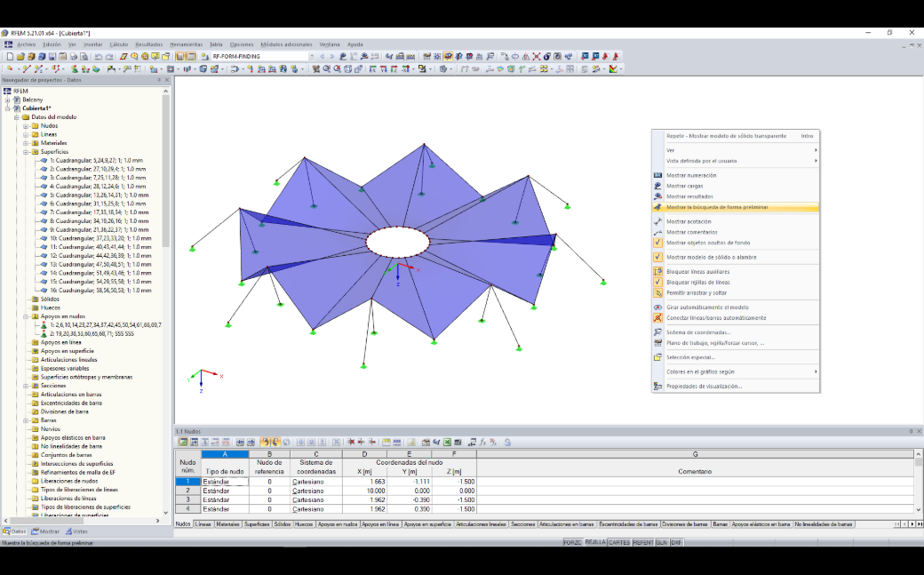Open the Cálculo menu
924x575 pixels.
click(x=118, y=44)
